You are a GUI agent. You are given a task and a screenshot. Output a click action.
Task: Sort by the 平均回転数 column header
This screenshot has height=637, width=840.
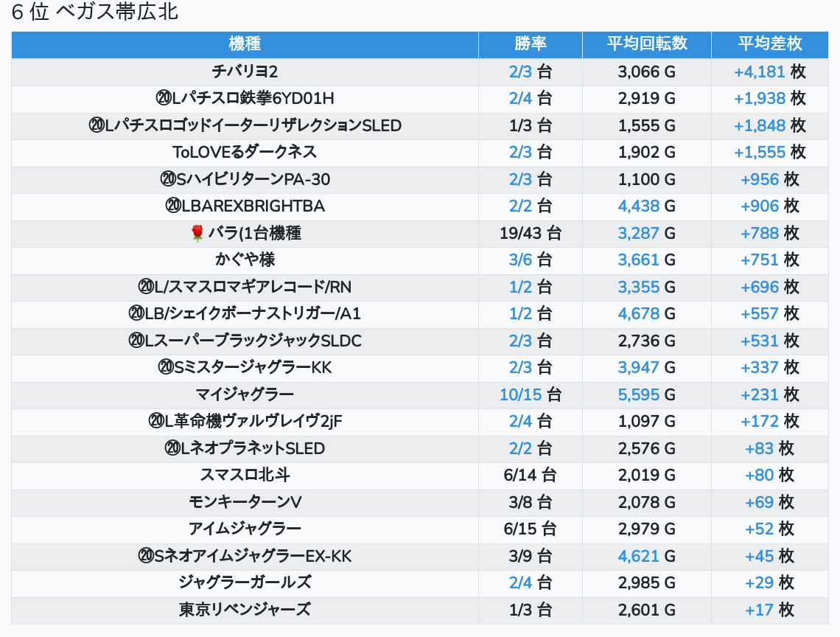[x=646, y=44]
